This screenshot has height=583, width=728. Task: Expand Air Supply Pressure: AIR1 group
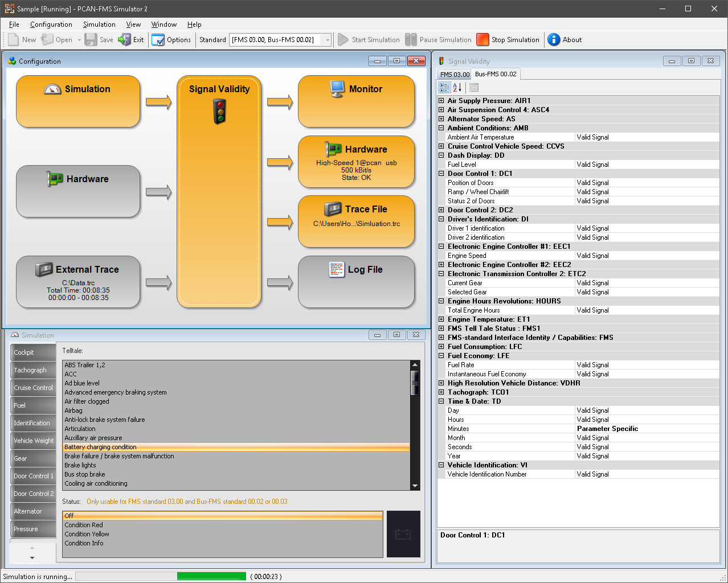441,101
